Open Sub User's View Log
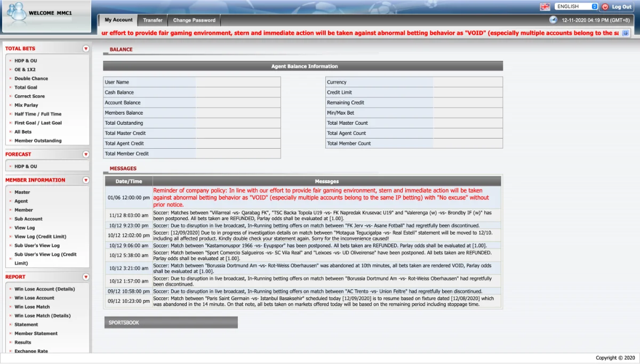This screenshot has width=640, height=364. tap(37, 246)
